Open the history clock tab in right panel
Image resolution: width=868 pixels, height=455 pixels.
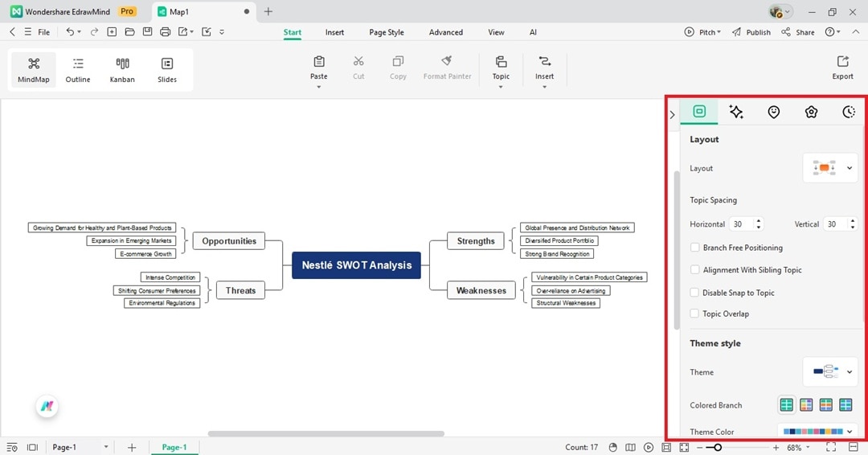coord(849,112)
